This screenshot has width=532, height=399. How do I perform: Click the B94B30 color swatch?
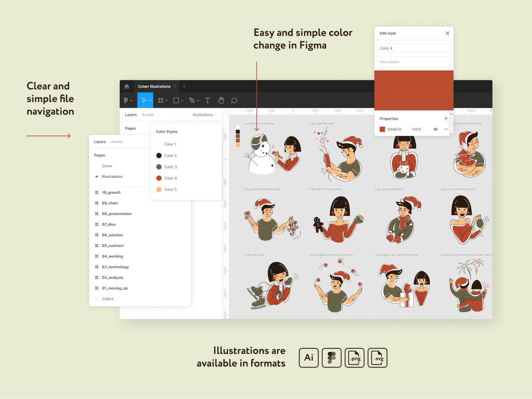pyautogui.click(x=382, y=129)
